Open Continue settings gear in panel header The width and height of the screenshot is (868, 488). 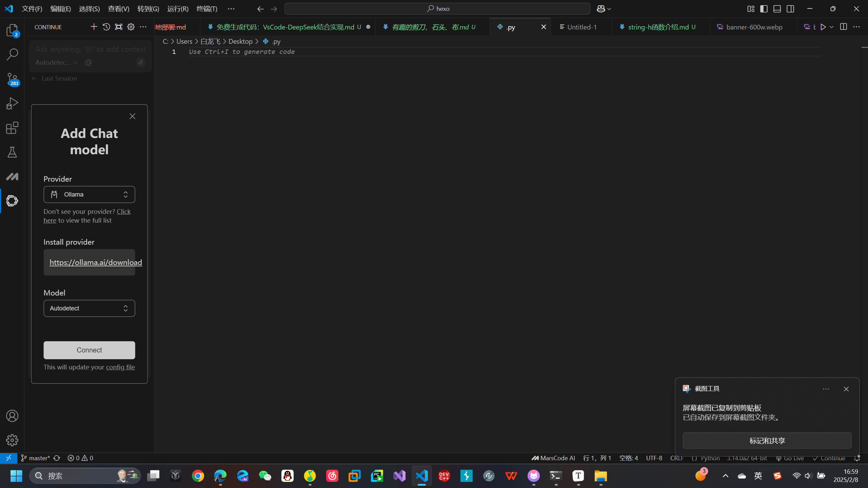131,27
